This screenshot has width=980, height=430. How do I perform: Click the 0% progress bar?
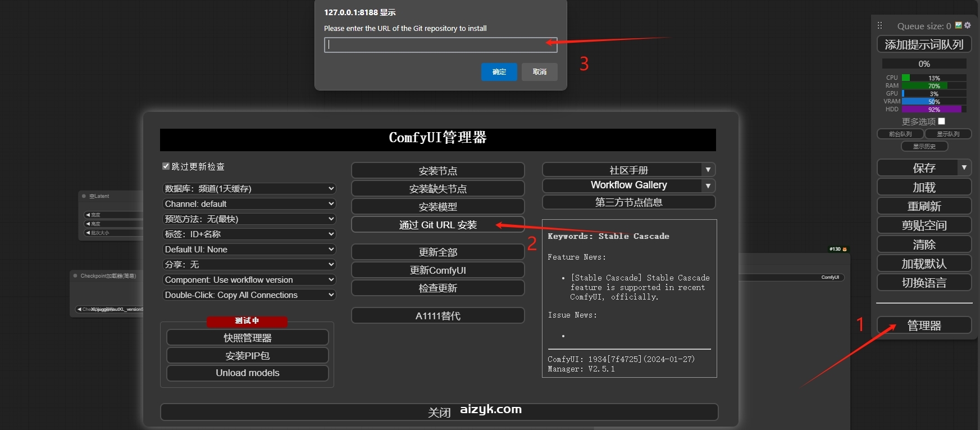[924, 64]
